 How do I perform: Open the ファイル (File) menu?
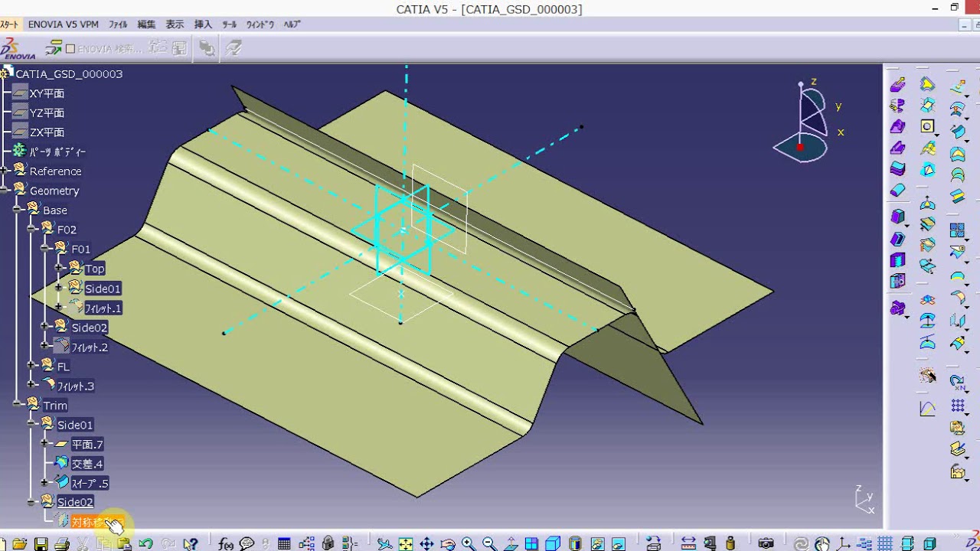click(118, 24)
